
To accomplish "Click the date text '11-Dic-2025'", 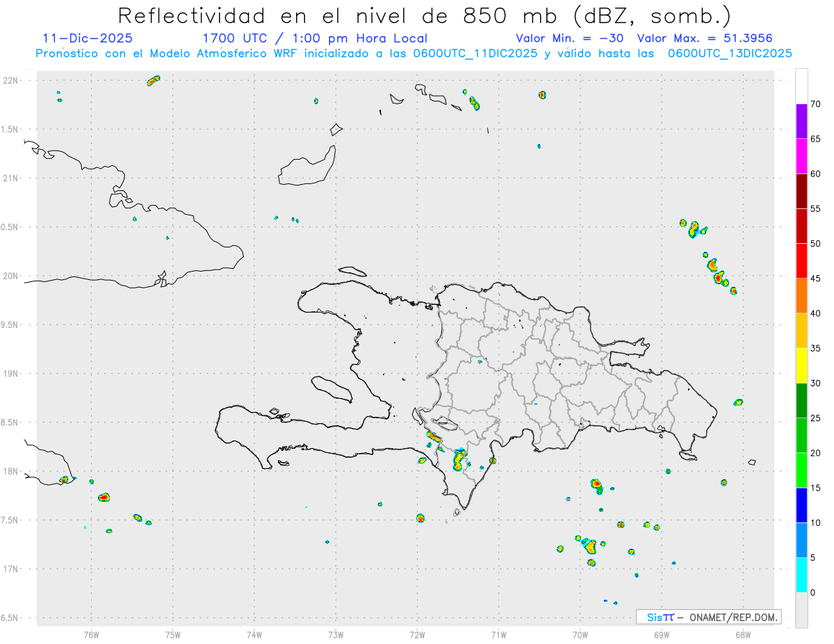I will (88, 38).
